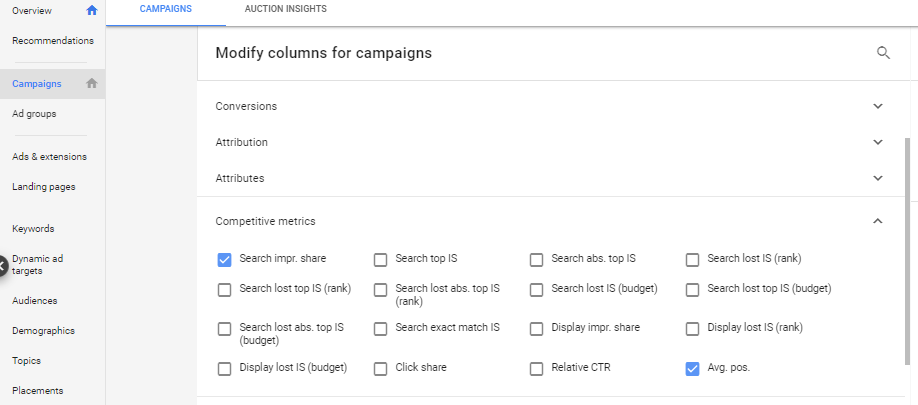The height and width of the screenshot is (405, 918).
Task: Click the vertical scrollbar of column list
Action: pyautogui.click(x=908, y=250)
